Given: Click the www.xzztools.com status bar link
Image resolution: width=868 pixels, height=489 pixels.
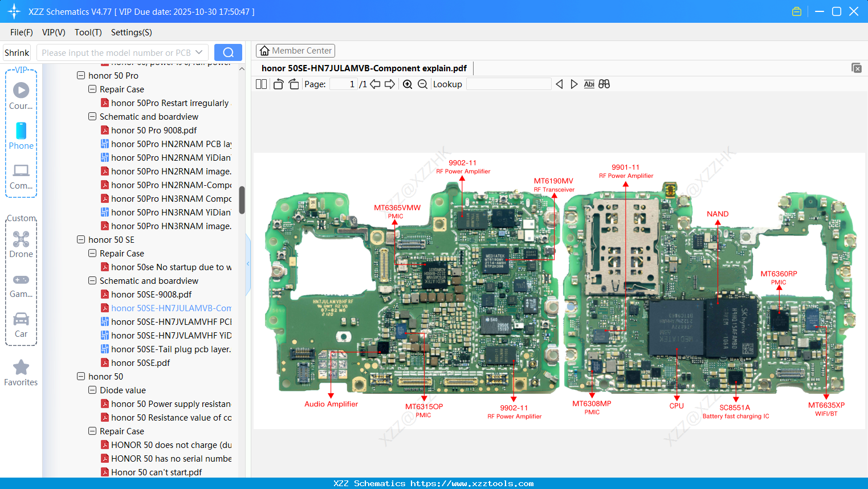Looking at the screenshot, I should click(472, 483).
